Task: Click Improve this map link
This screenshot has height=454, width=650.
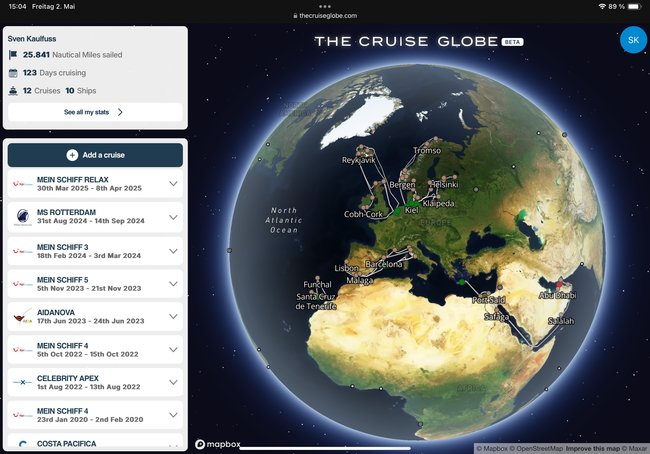Action: click(592, 448)
